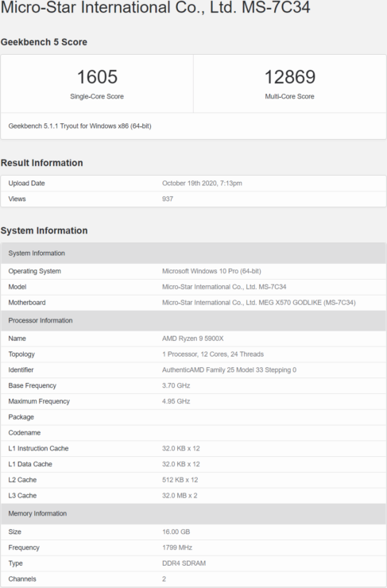387x588 pixels.
Task: Click the multi-core score value 12869
Action: click(x=290, y=77)
